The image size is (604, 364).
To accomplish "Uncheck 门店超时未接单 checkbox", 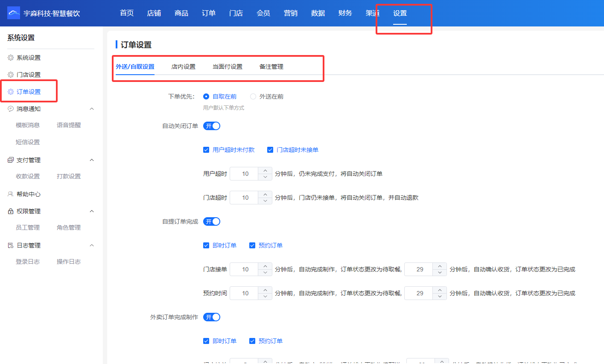I will pyautogui.click(x=270, y=150).
